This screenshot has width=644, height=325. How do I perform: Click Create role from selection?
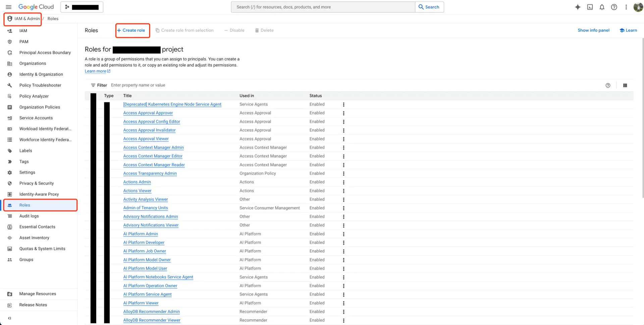[184, 30]
